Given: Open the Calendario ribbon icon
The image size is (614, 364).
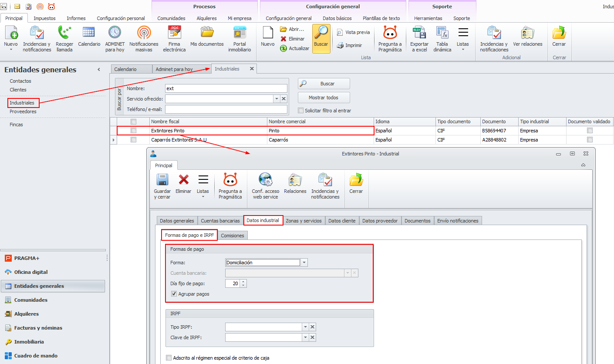Looking at the screenshot, I should pos(89,36).
